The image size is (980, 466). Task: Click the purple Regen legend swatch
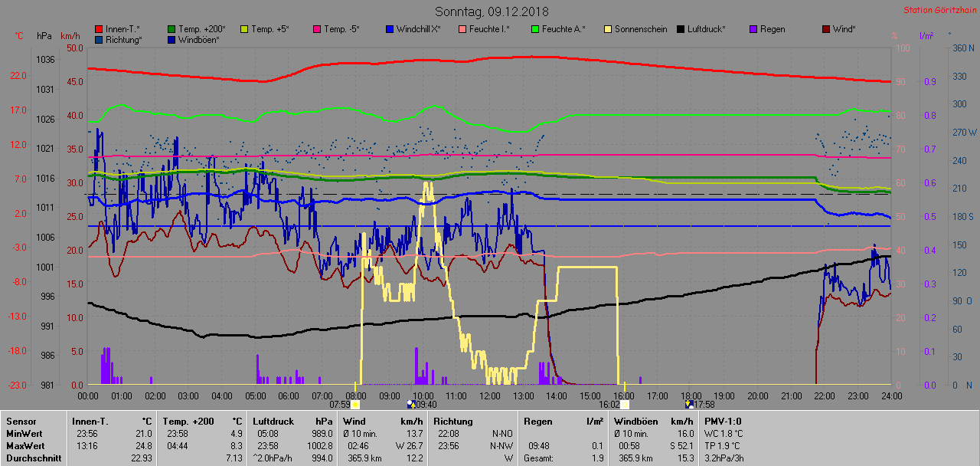pos(754,29)
